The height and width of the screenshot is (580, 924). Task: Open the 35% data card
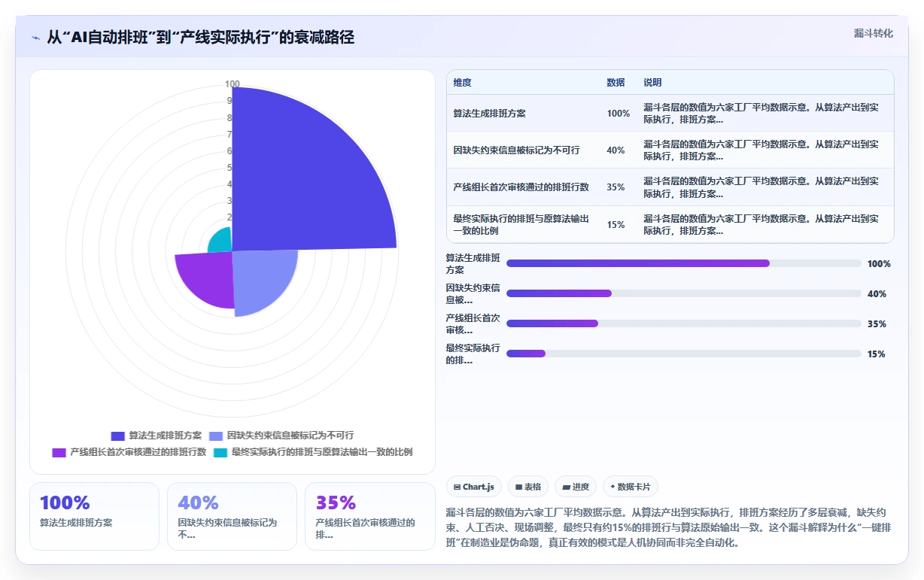tap(369, 516)
